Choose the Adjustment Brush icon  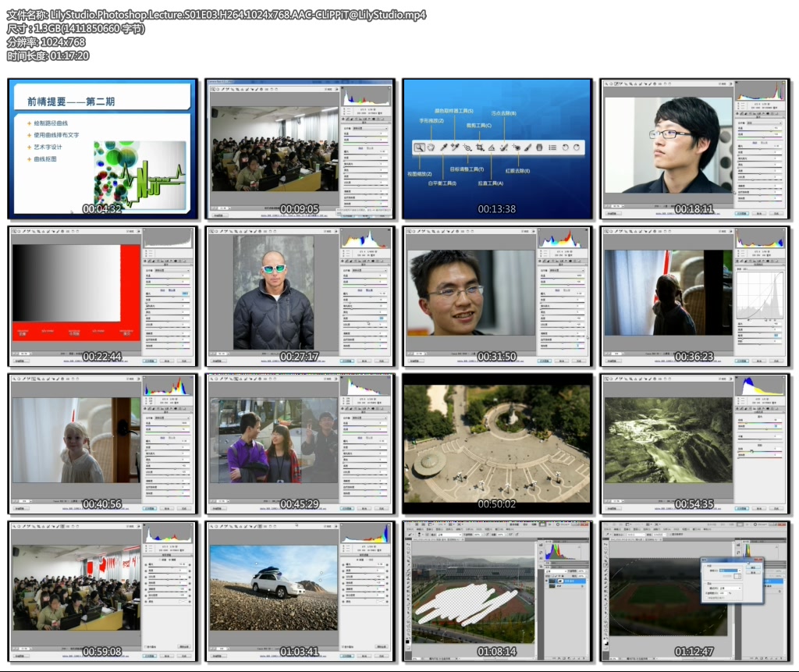[527, 147]
